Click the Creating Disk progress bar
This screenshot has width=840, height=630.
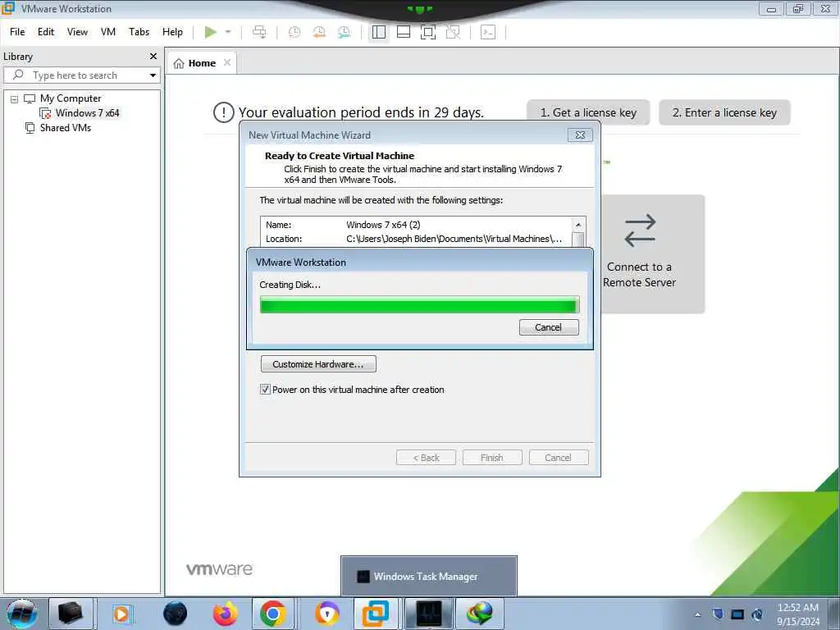tap(419, 306)
